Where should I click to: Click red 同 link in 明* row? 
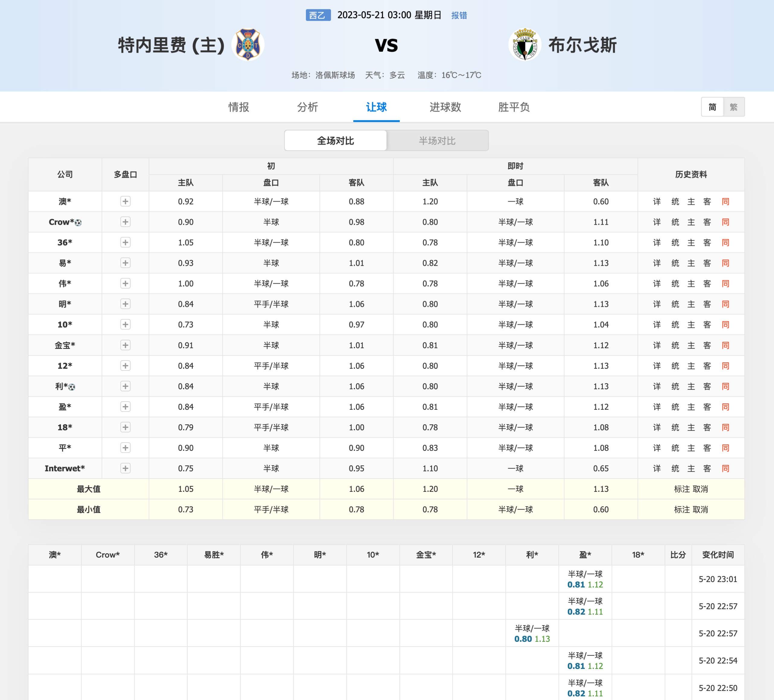[725, 304]
